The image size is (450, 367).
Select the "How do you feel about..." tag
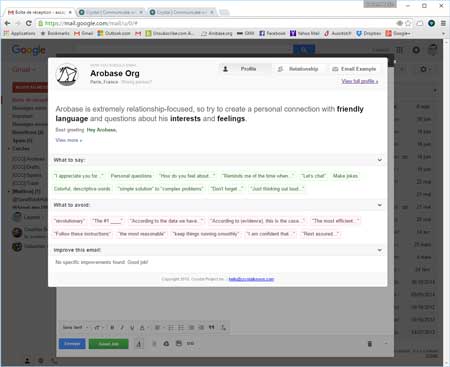click(187, 176)
